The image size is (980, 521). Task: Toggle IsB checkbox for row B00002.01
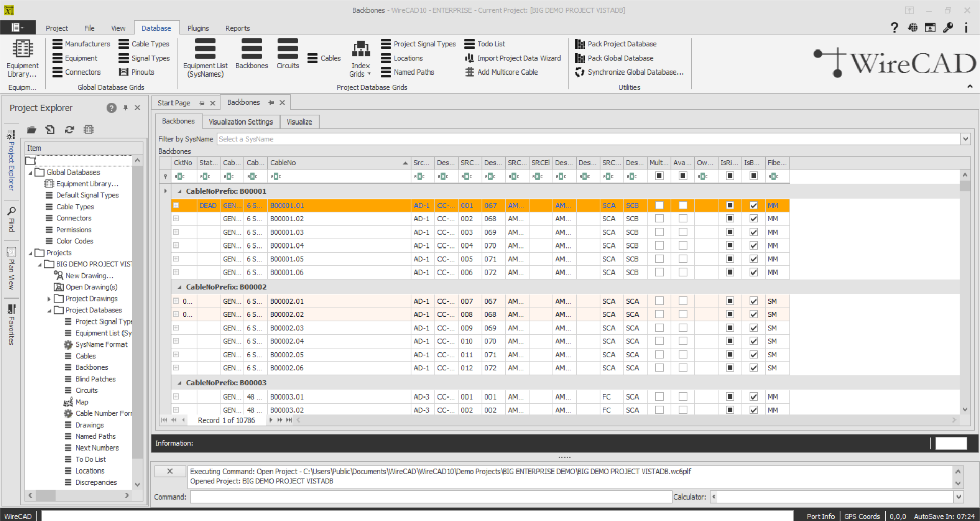753,301
